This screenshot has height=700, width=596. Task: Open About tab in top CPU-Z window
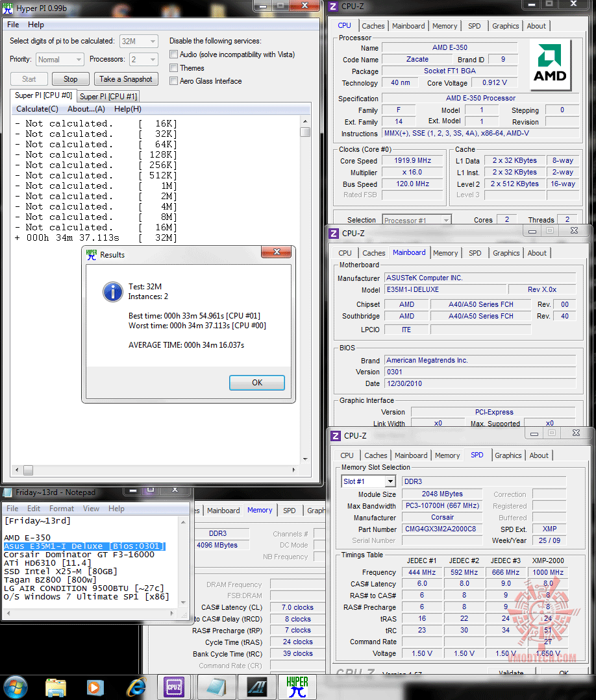click(x=536, y=26)
